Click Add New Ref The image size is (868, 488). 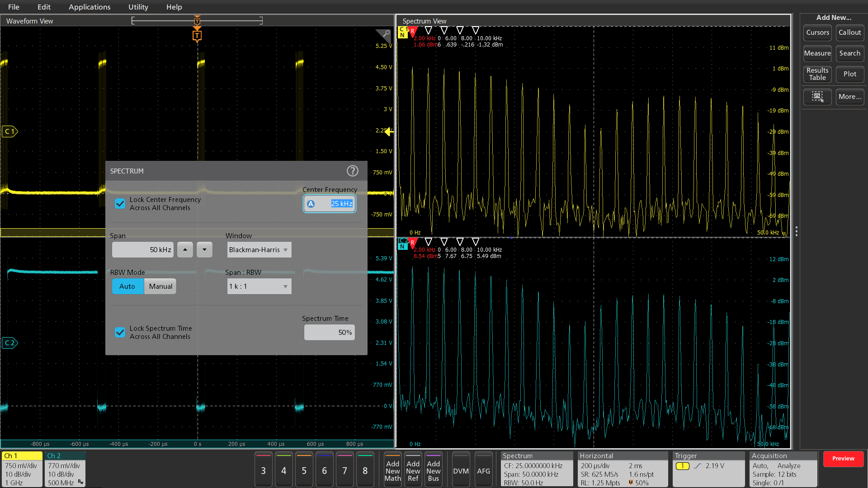[413, 469]
